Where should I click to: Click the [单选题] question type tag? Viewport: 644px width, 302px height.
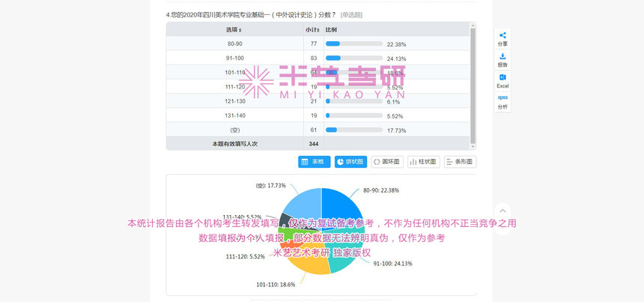pos(351,15)
